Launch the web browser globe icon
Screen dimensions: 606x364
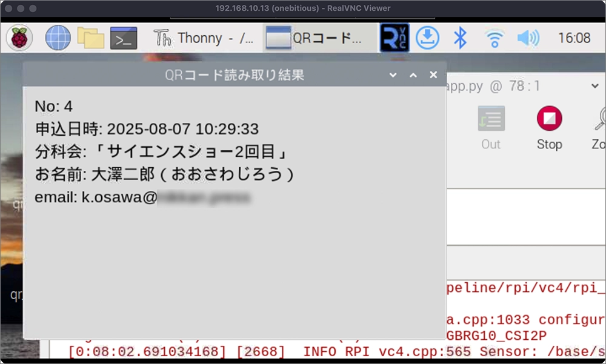(58, 38)
